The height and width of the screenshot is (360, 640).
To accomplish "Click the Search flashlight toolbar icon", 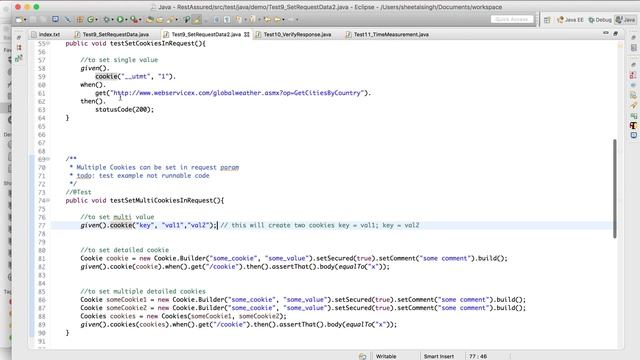I will coord(169,20).
